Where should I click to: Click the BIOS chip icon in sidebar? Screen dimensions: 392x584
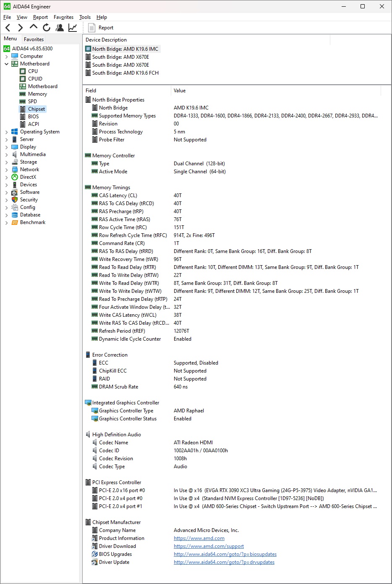coord(23,117)
